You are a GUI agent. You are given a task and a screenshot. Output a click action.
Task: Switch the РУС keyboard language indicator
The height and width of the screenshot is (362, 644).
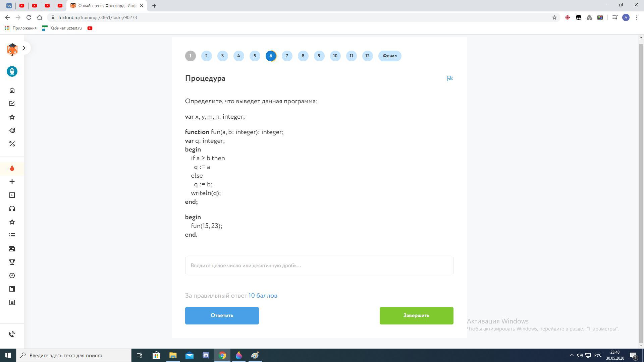pos(598,355)
